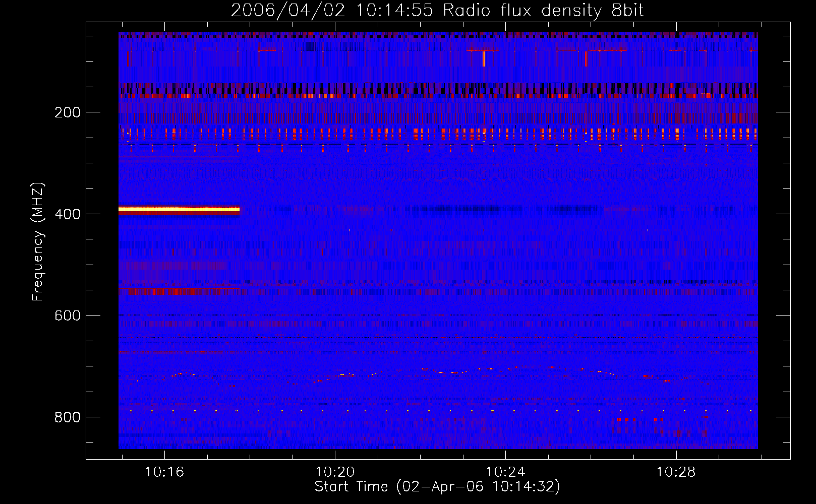Click the 'Frequency (MHZ)' axis label
The width and height of the screenshot is (816, 504).
(x=38, y=242)
